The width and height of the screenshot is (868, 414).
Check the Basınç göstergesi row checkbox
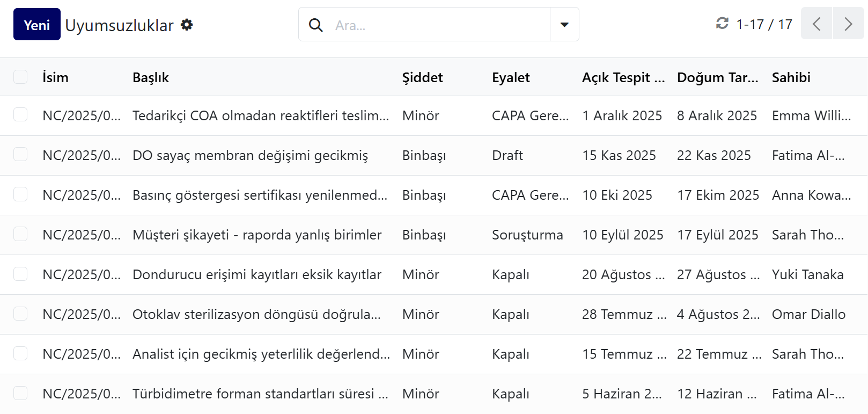click(x=20, y=194)
